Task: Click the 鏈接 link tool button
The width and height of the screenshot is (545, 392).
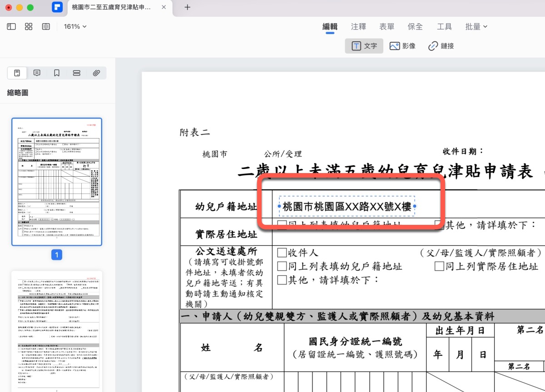Action: tap(441, 46)
